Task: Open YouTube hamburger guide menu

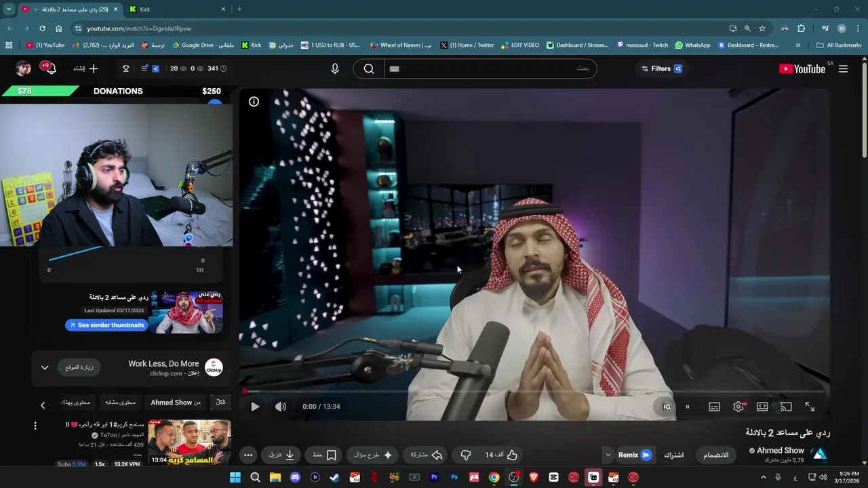Action: coord(843,68)
